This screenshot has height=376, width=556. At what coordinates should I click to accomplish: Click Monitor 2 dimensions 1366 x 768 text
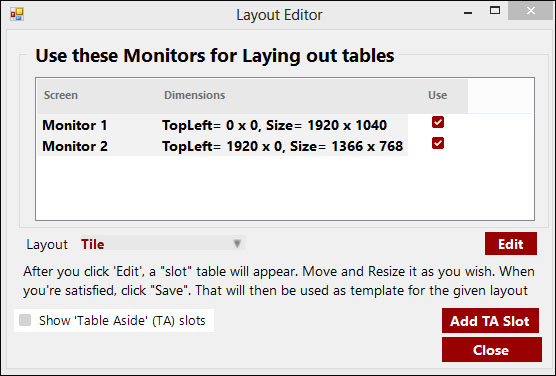(x=367, y=146)
